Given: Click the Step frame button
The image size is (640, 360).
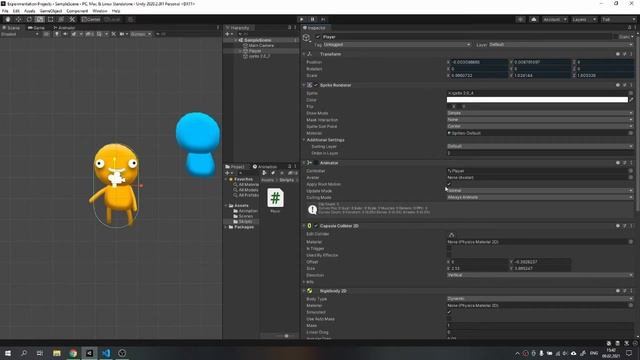Looking at the screenshot, I should click(x=323, y=19).
